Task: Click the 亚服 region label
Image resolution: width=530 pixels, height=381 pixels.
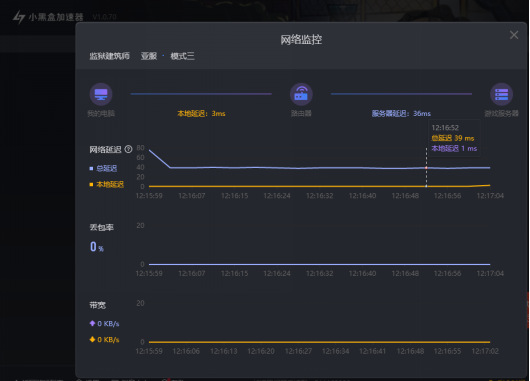Action: (x=149, y=56)
